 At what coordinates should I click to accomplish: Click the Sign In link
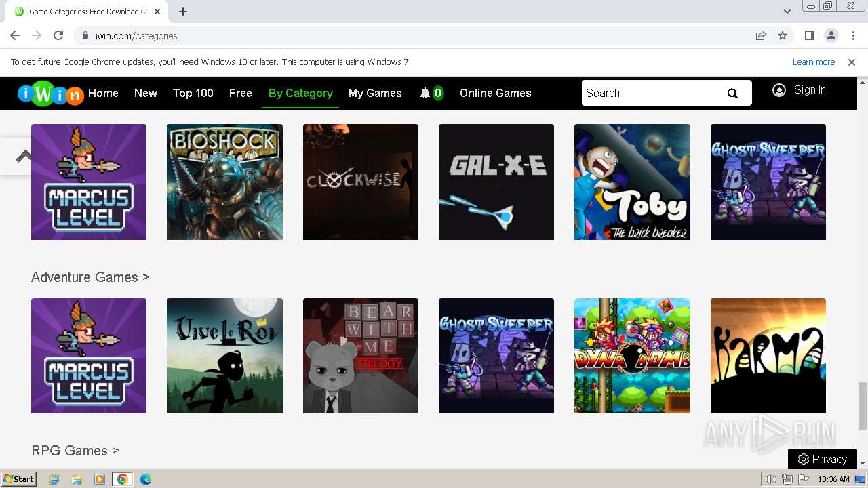click(810, 90)
